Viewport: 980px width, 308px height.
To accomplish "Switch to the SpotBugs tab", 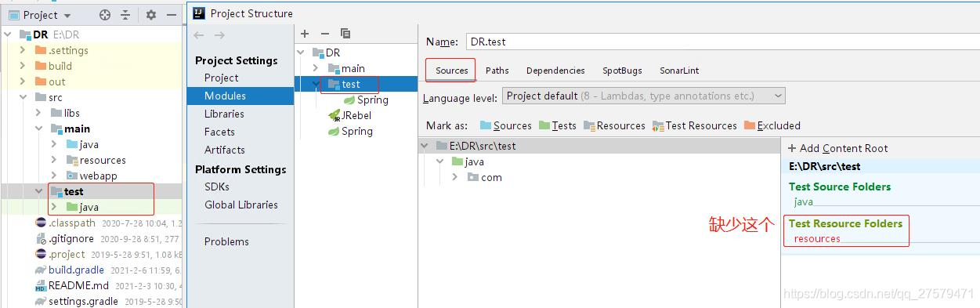I will (622, 70).
